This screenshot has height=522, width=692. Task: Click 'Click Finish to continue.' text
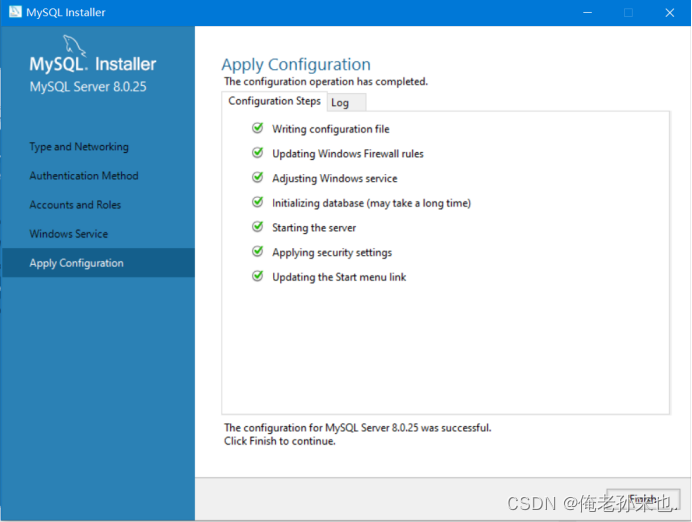(280, 441)
